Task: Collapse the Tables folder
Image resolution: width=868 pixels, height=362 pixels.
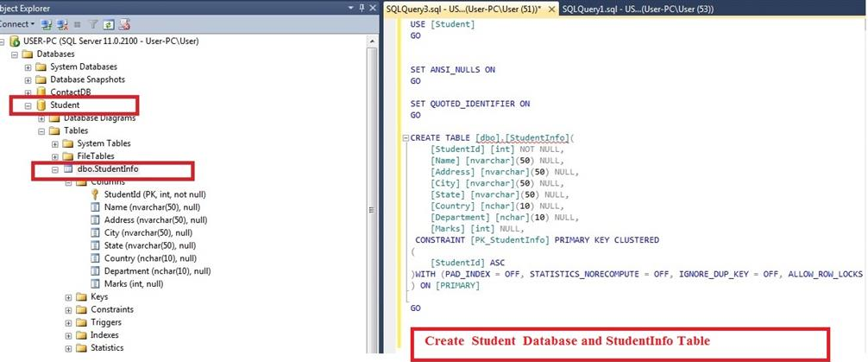Action: pyautogui.click(x=41, y=131)
